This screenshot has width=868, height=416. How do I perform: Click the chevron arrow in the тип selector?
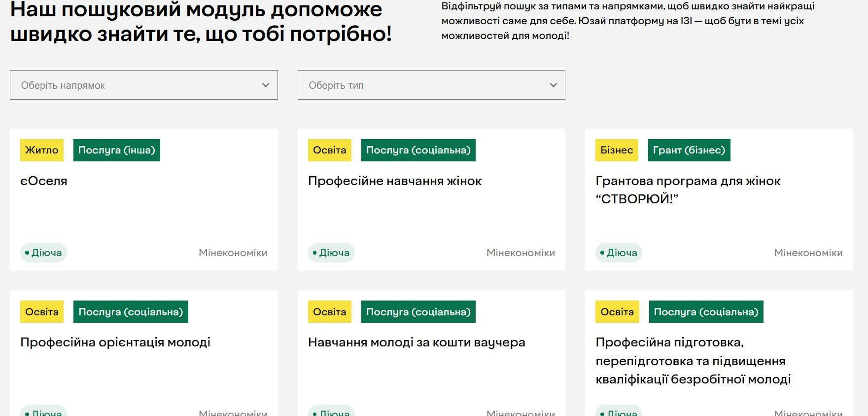[553, 85]
